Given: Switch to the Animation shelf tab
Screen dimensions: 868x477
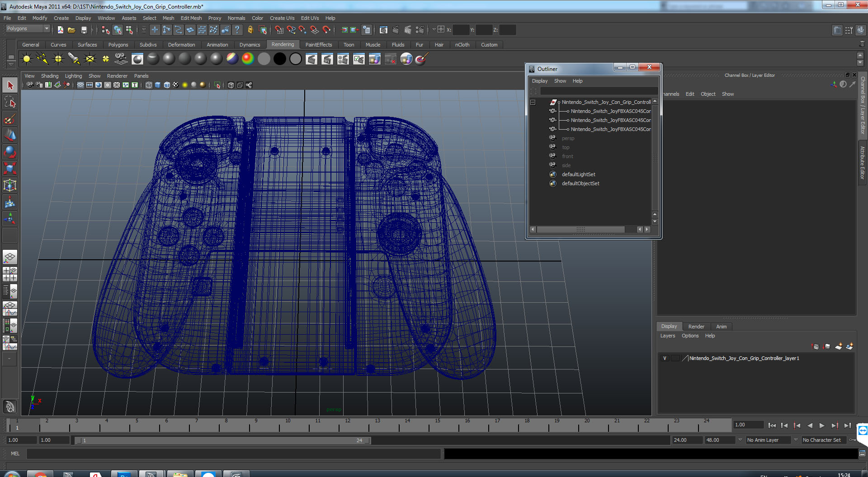Looking at the screenshot, I should [x=217, y=45].
